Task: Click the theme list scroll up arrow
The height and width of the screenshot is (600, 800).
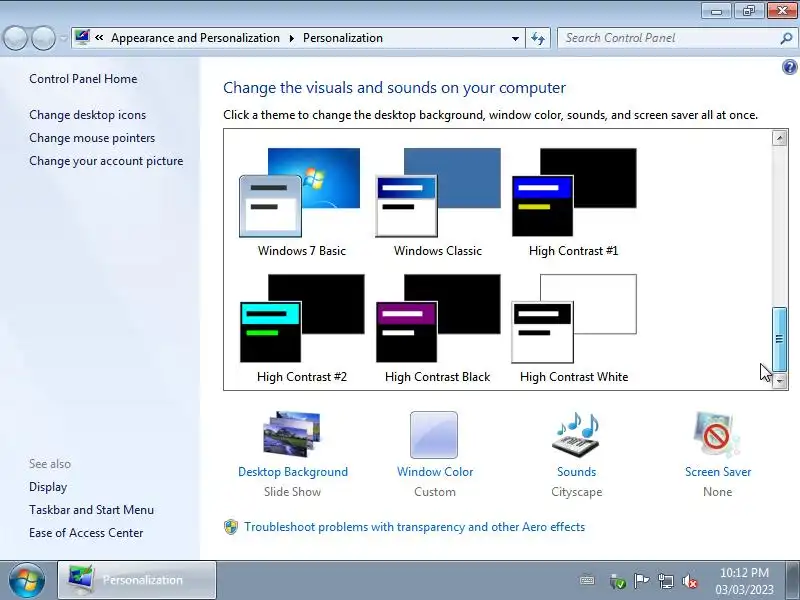Action: coord(779,138)
